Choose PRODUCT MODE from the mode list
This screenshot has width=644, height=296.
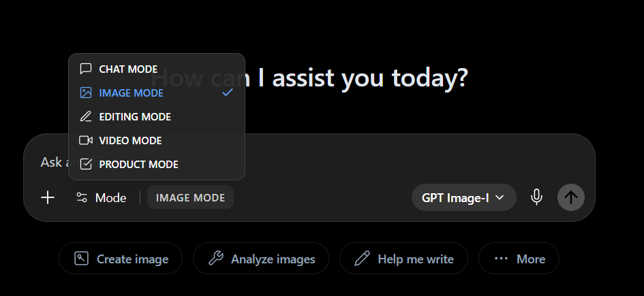tap(157, 165)
